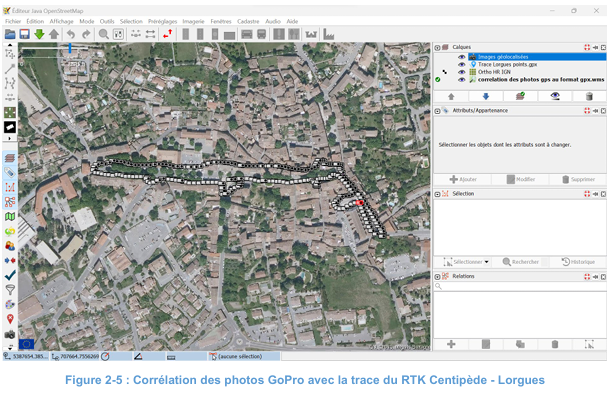Open the filter funnel icon in left sidebar
This screenshot has height=394, width=615.
pos(10,290)
